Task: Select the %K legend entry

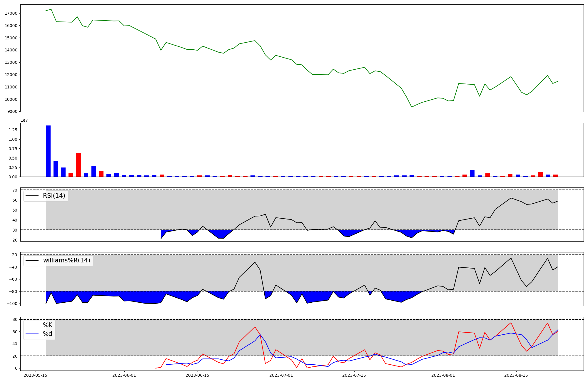Action: [48, 325]
